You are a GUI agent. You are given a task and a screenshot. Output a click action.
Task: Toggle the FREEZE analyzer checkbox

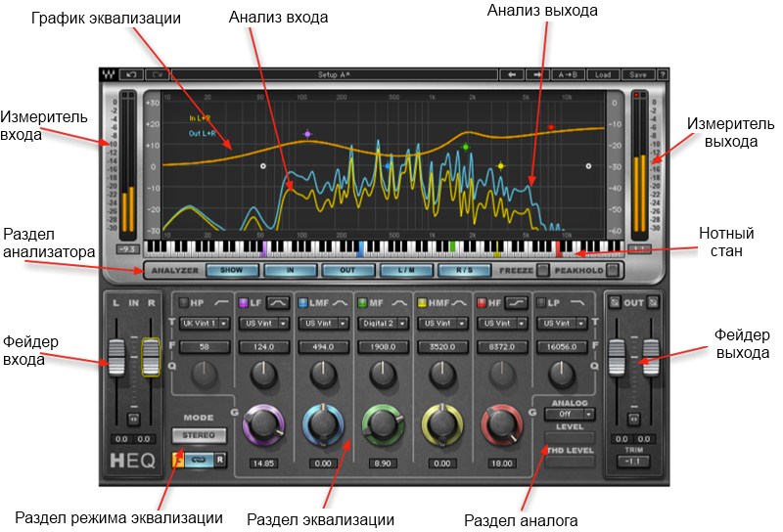(544, 269)
